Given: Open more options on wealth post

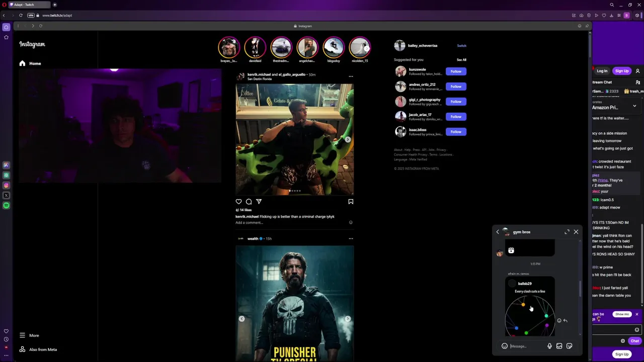Looking at the screenshot, I should 351,239.
